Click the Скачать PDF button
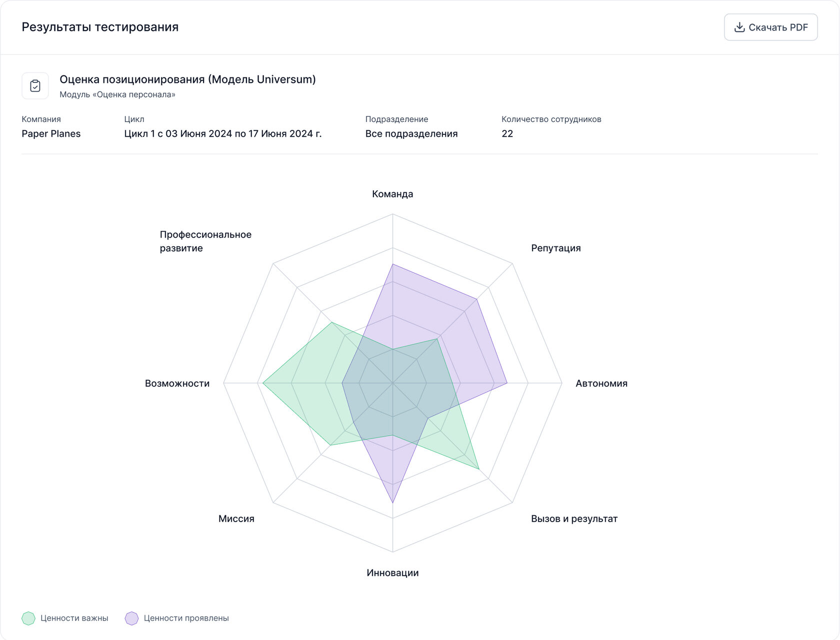Image resolution: width=840 pixels, height=640 pixels. coord(770,27)
